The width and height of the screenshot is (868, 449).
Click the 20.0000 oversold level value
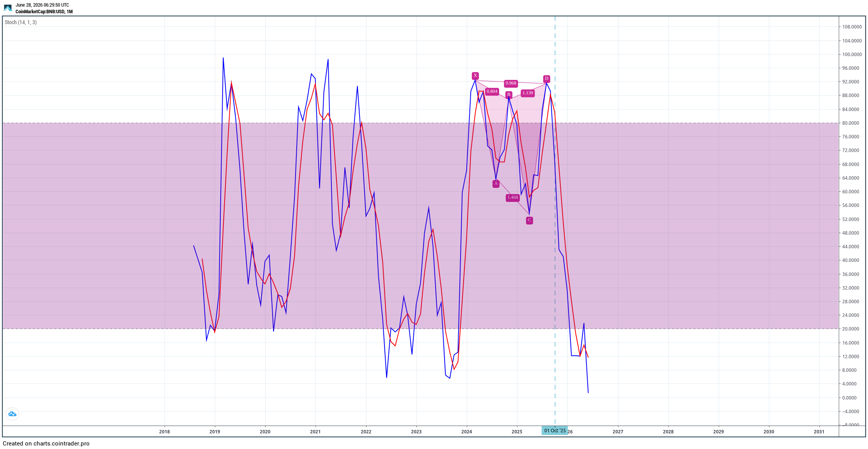pos(850,329)
